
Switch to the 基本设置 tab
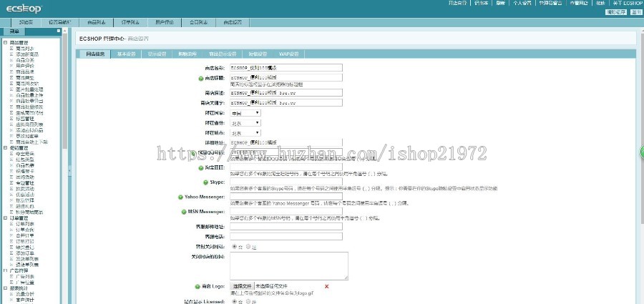126,54
